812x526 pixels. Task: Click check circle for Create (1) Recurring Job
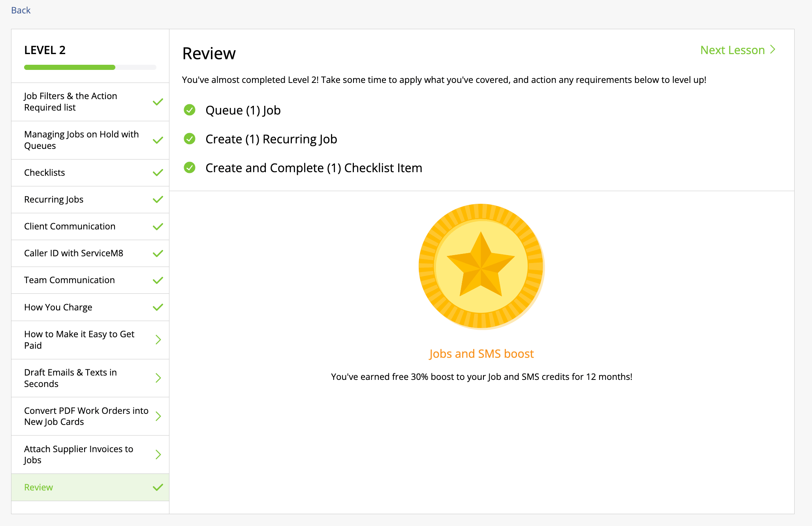coord(190,139)
